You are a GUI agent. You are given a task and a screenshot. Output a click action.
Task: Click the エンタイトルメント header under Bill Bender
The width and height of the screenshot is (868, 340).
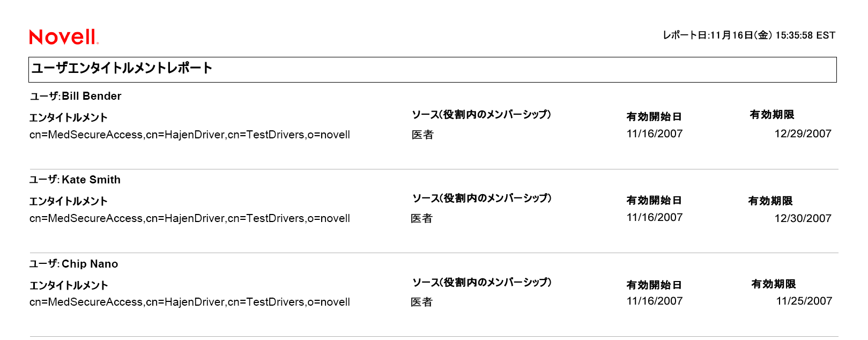tap(68, 118)
